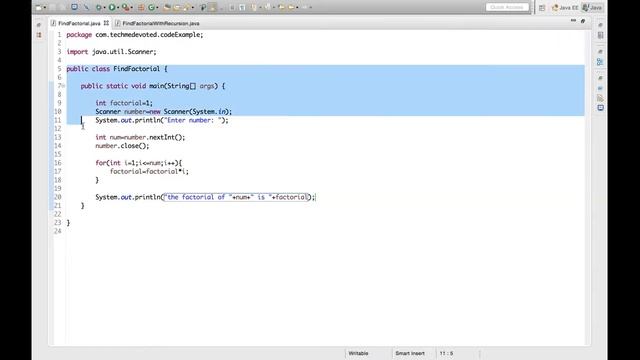Click factorial=factorial*i statement
Screen dimensions: 640x360
point(149,171)
